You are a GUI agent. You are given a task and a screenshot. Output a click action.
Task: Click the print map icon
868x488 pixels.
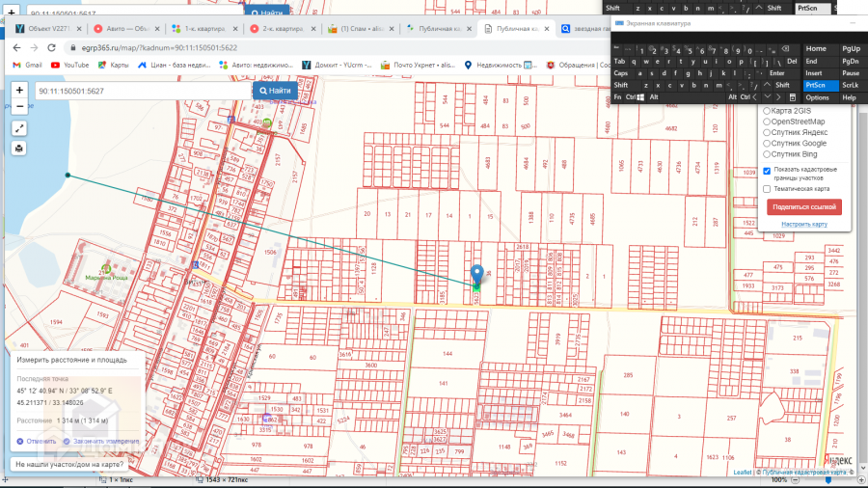19,149
